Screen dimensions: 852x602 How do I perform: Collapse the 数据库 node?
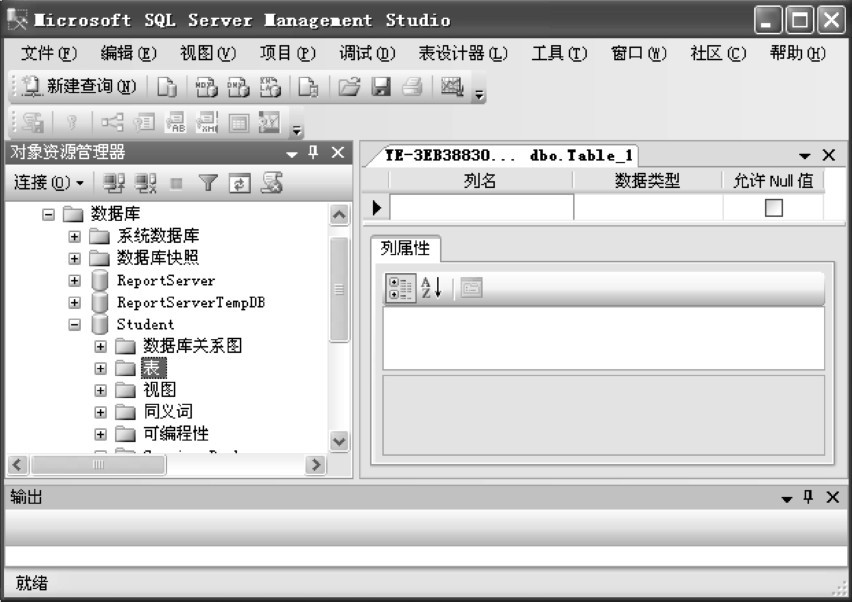coord(48,215)
